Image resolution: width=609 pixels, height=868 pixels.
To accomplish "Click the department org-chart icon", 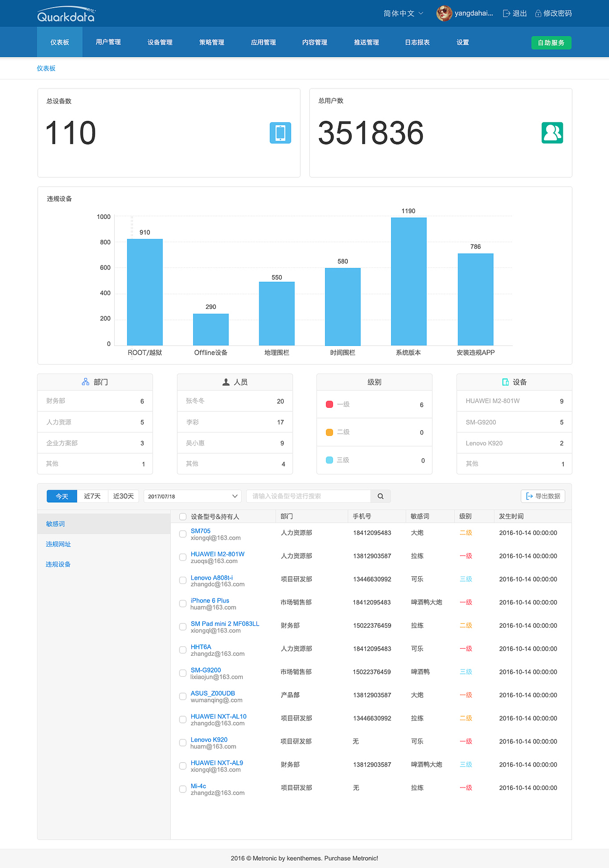I will 86,382.
